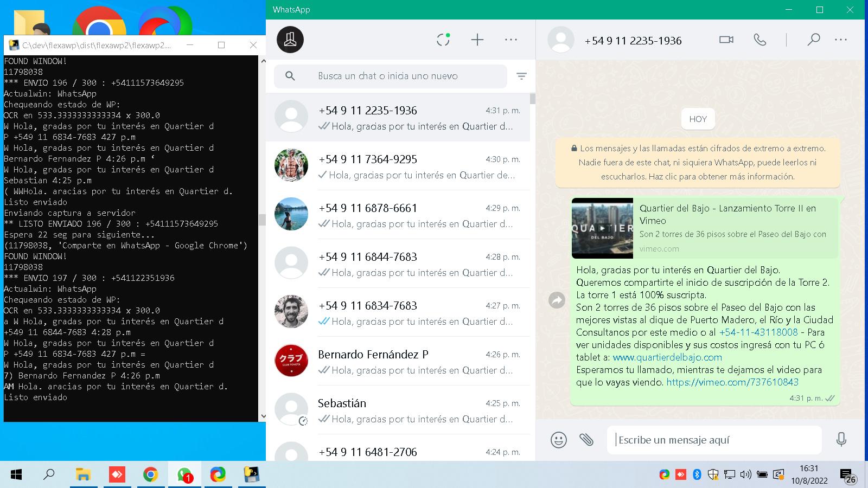
Task: Open File Explorer from the taskbar
Action: 82,475
